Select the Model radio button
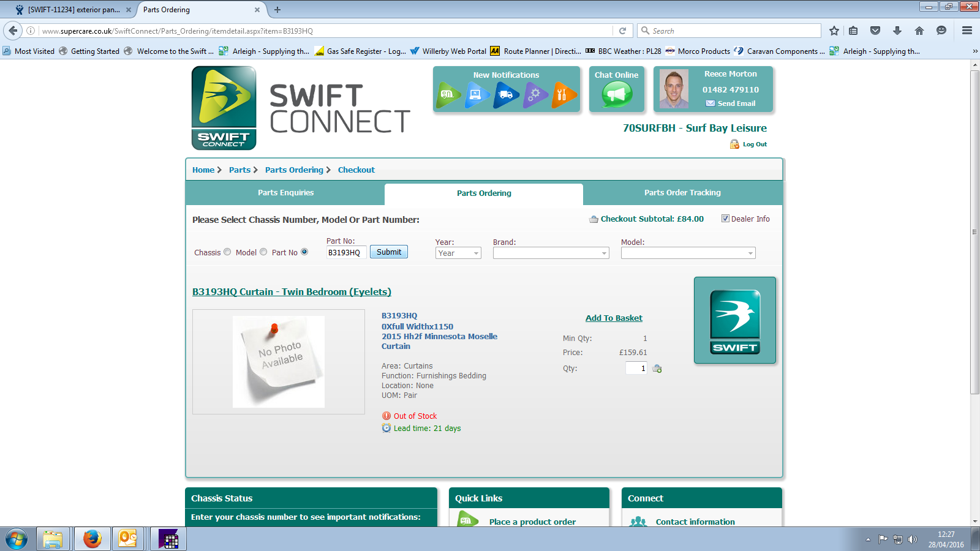The image size is (980, 551). click(x=263, y=252)
